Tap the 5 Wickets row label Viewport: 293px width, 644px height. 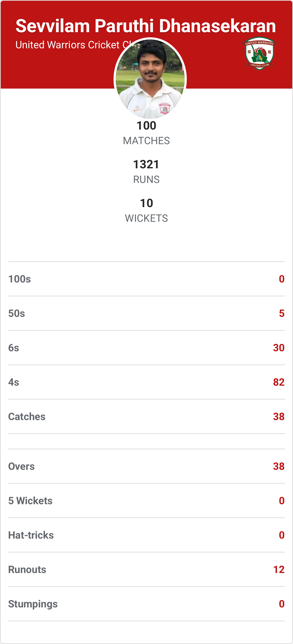[30, 501]
